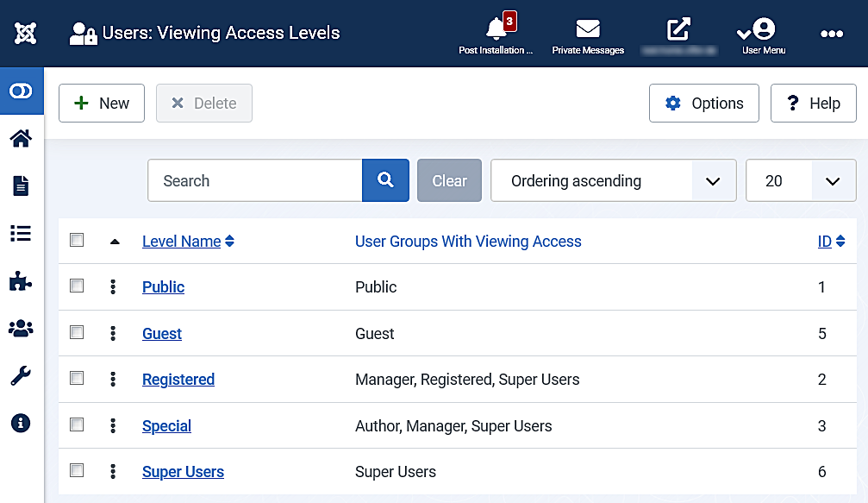868x503 pixels.
Task: Open the Help info icon in sidebar
Action: coord(22,423)
